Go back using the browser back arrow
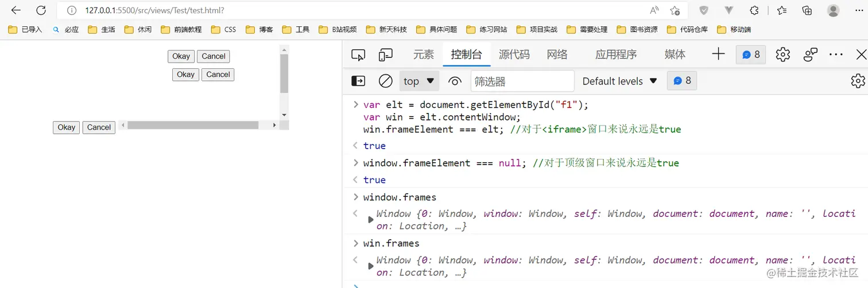This screenshot has height=288, width=868. tap(16, 10)
